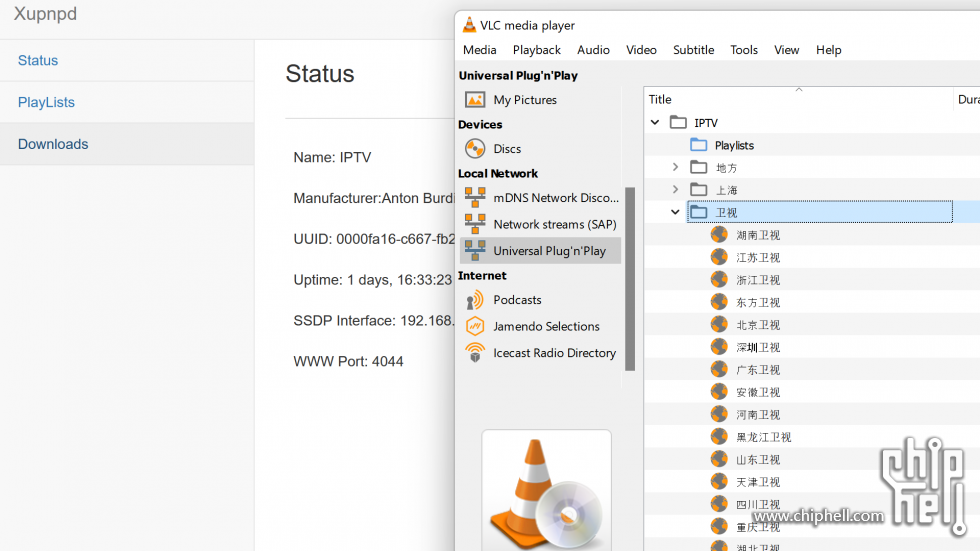Screen dimensions: 980x551
Task: Click the Jamendo Selections label
Action: pyautogui.click(x=546, y=326)
